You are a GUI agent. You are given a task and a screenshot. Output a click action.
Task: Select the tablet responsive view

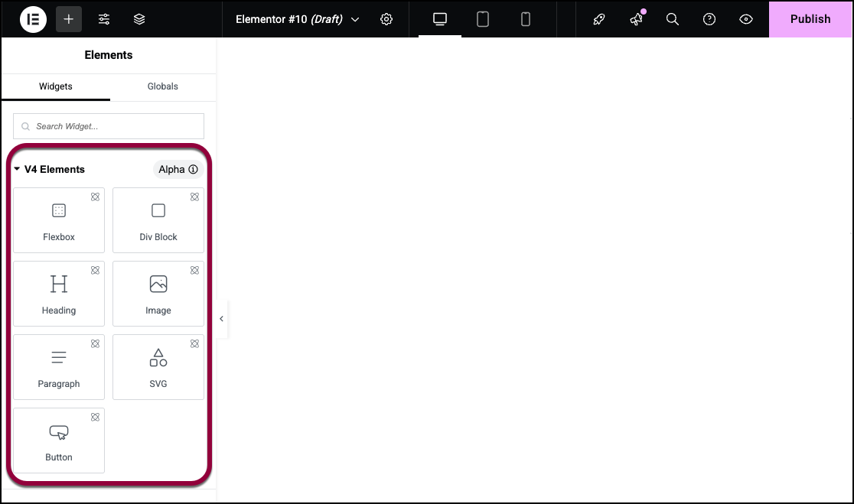[x=483, y=19]
